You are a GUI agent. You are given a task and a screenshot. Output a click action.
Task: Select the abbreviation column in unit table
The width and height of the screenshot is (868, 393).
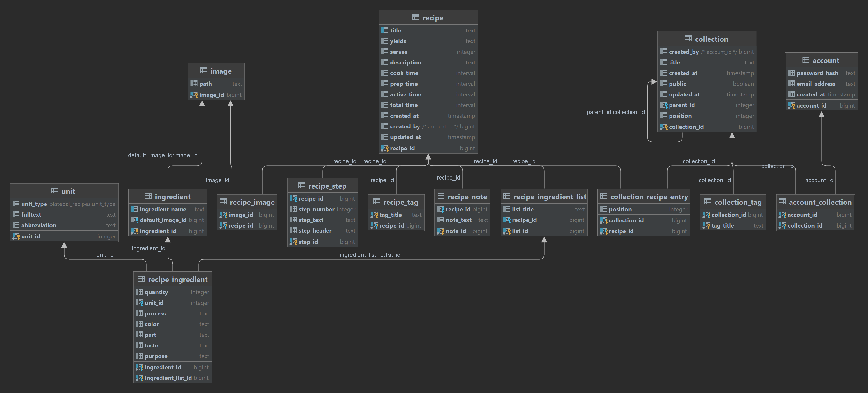tap(64, 225)
